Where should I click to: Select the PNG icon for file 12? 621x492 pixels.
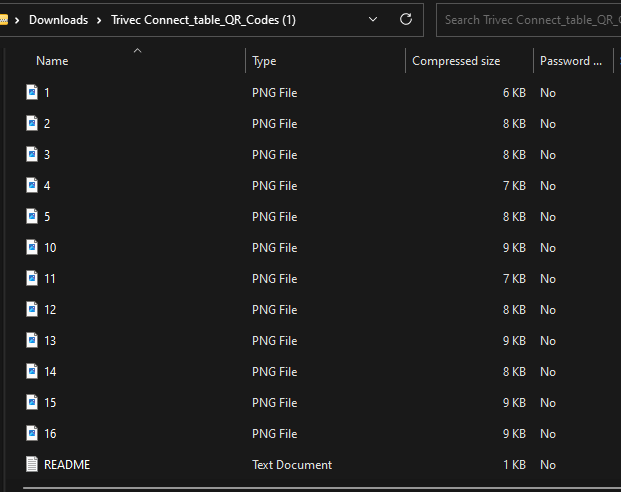pyautogui.click(x=32, y=309)
